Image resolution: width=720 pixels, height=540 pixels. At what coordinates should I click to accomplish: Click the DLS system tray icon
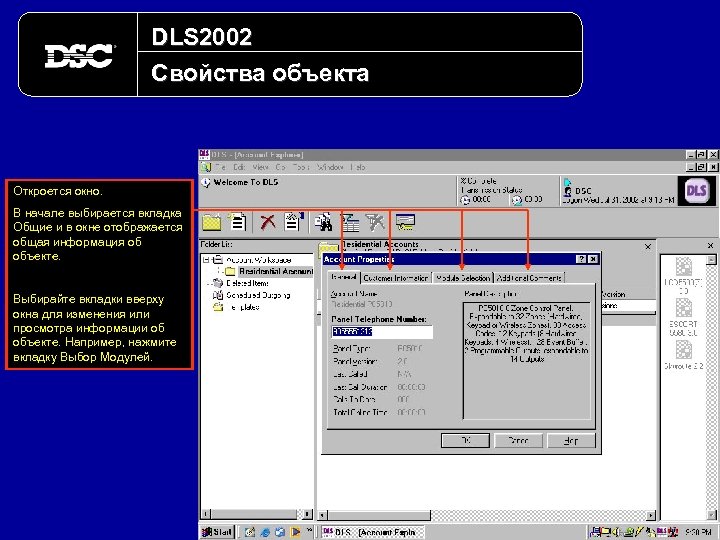[x=662, y=532]
